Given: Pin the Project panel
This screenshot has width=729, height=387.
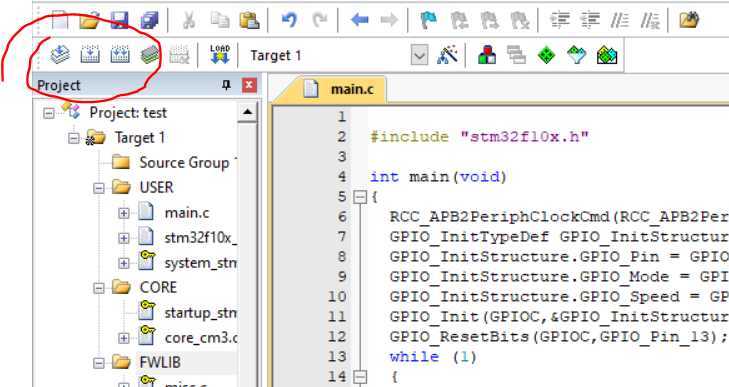Looking at the screenshot, I should [226, 85].
